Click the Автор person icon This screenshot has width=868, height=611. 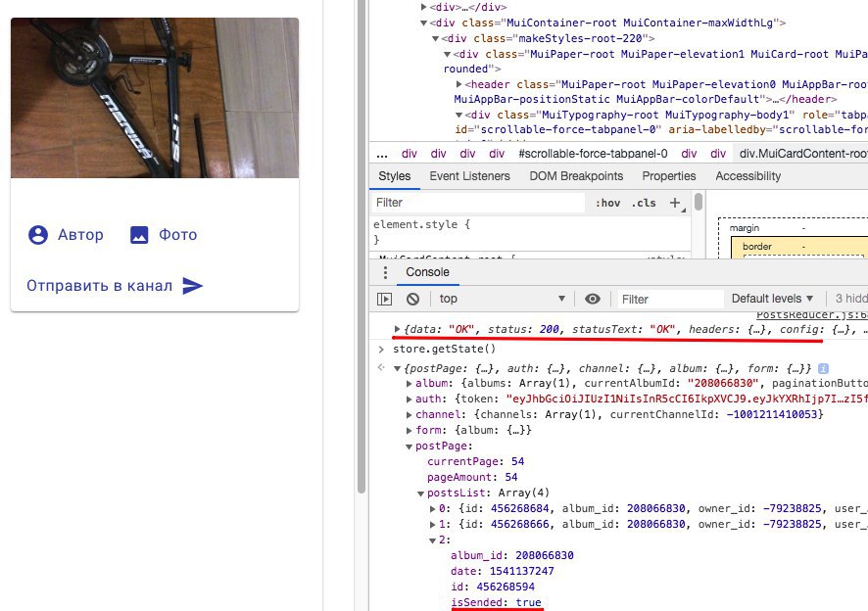tap(38, 235)
